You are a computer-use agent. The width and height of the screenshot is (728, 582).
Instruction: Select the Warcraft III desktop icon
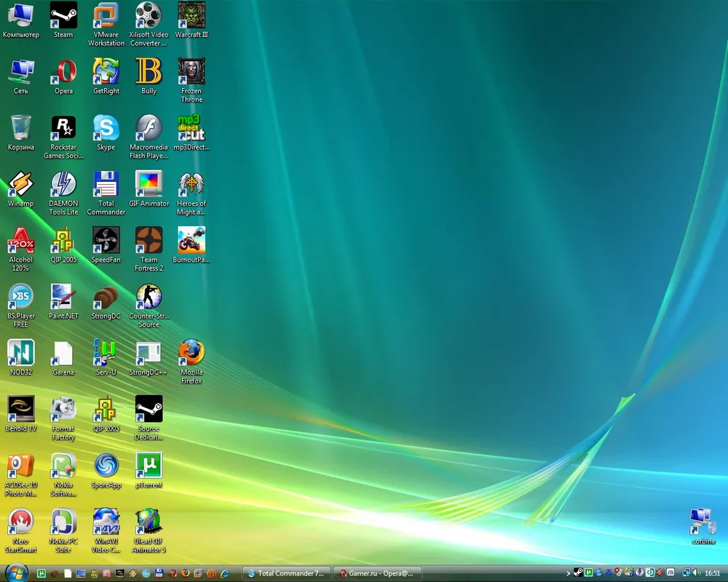(191, 15)
